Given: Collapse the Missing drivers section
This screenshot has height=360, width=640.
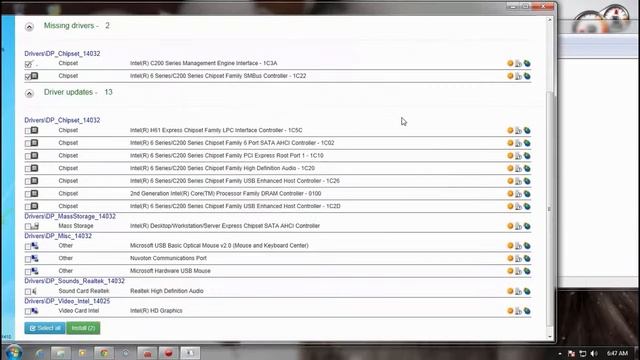Looking at the screenshot, I should 29,27.
